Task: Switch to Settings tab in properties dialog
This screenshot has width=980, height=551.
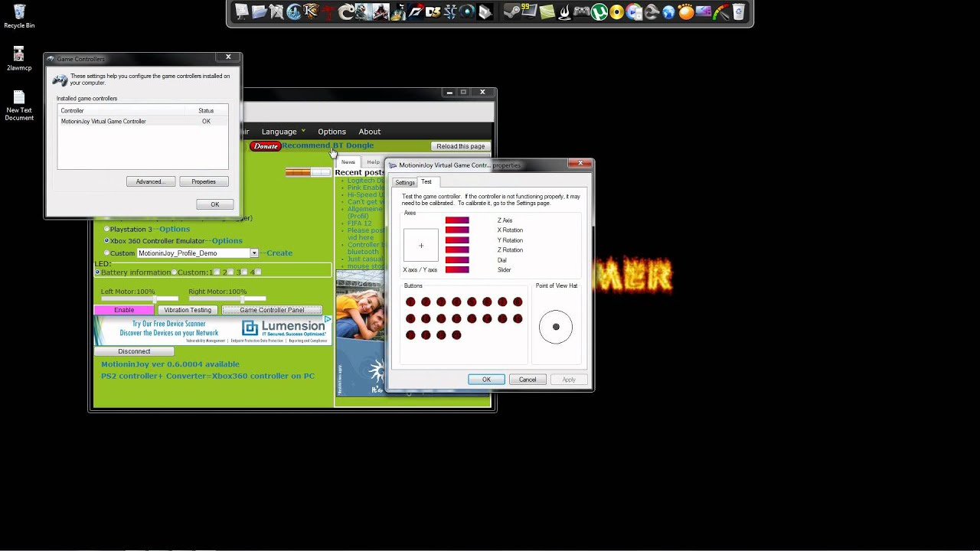Action: [x=405, y=182]
